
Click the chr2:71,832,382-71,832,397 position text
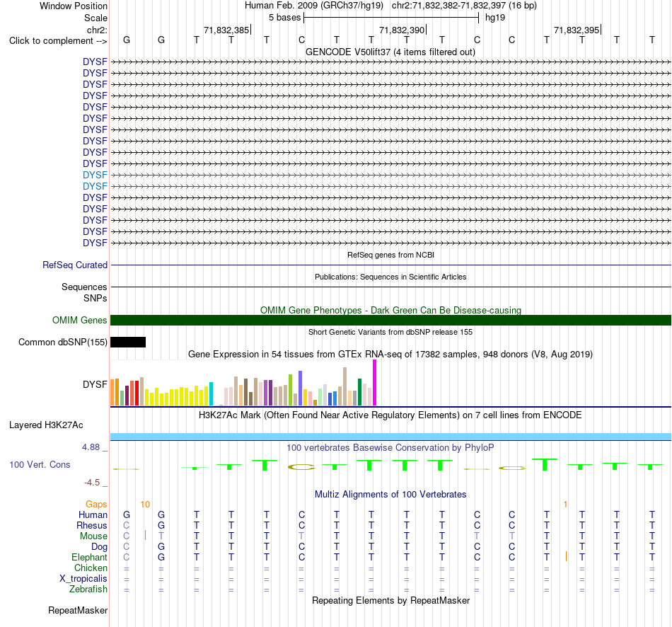click(464, 6)
